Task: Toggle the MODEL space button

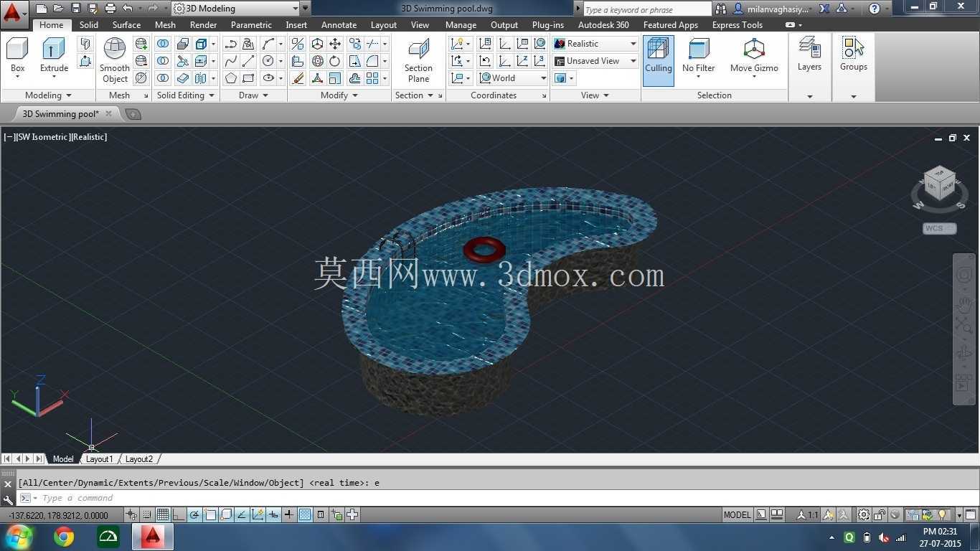Action: click(x=737, y=514)
